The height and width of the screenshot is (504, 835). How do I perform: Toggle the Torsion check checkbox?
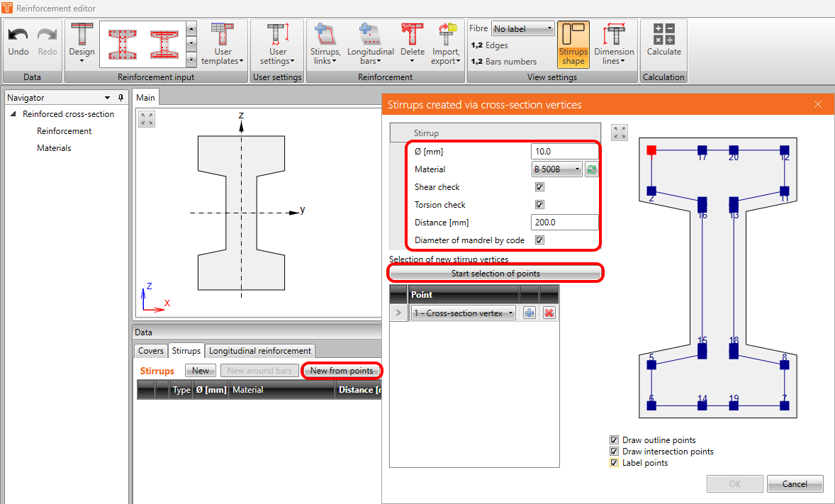539,205
